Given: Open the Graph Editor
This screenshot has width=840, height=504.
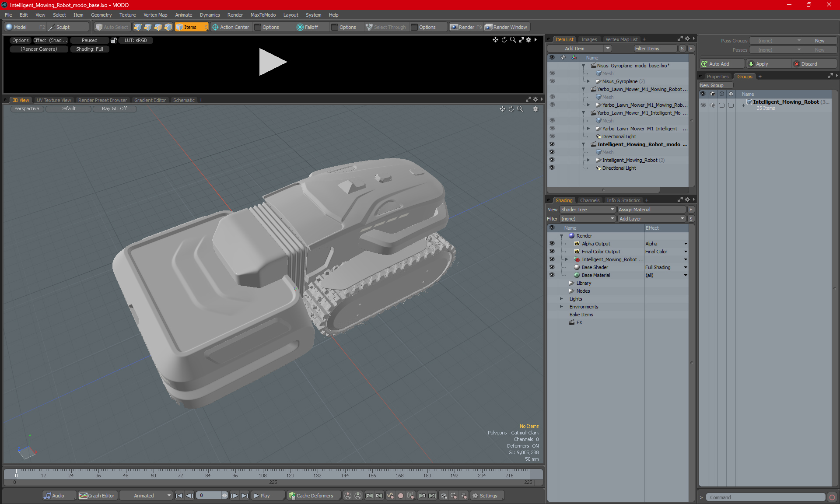Looking at the screenshot, I should [97, 496].
